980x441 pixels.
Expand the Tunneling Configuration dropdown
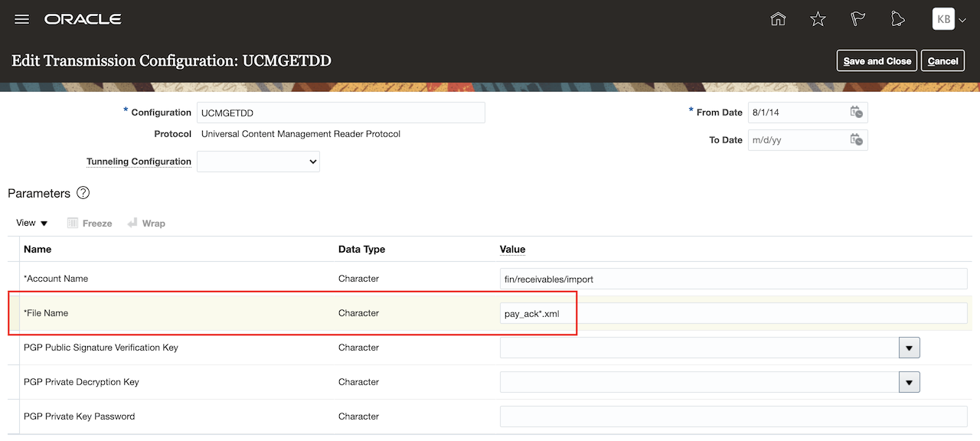pyautogui.click(x=258, y=162)
